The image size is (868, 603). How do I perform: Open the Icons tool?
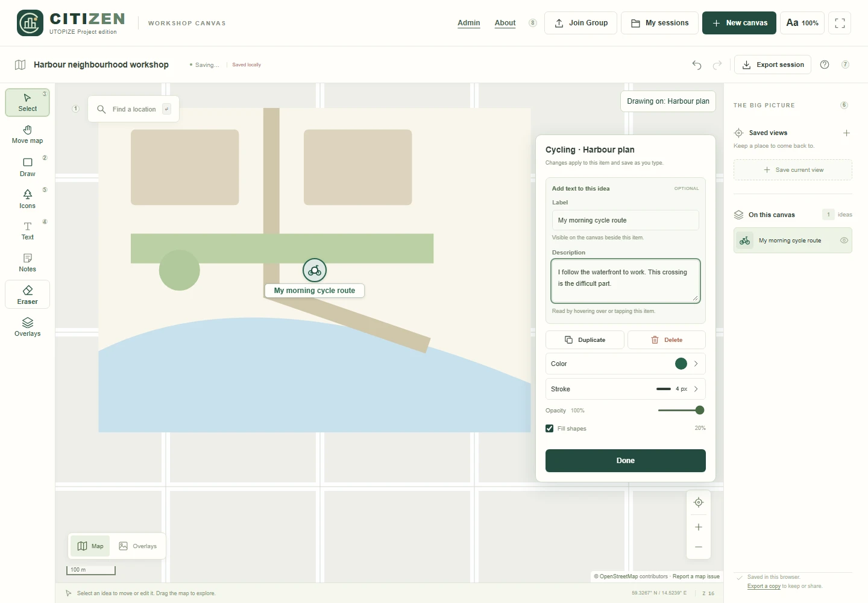(x=27, y=199)
